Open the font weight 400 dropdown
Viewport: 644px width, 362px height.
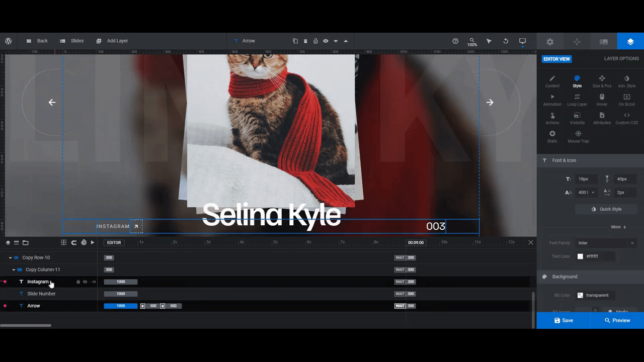pos(587,193)
